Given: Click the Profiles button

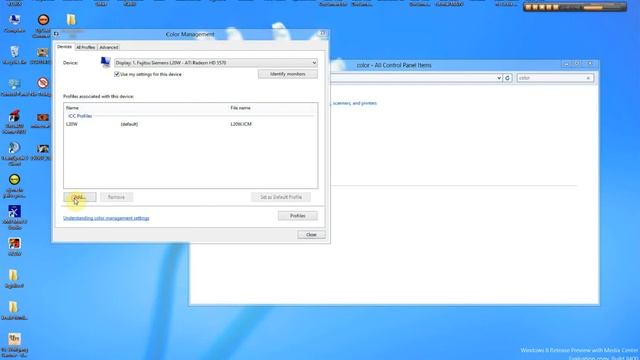Looking at the screenshot, I should click(298, 216).
